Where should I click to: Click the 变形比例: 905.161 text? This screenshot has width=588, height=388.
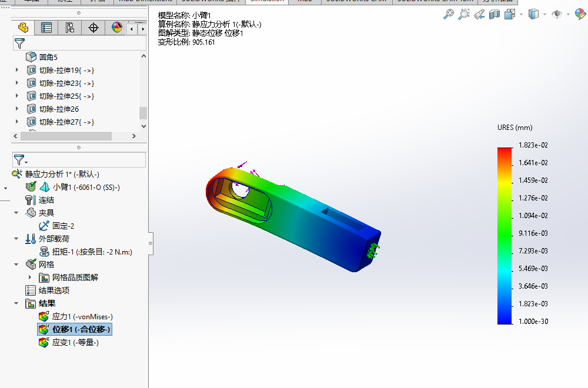[186, 42]
